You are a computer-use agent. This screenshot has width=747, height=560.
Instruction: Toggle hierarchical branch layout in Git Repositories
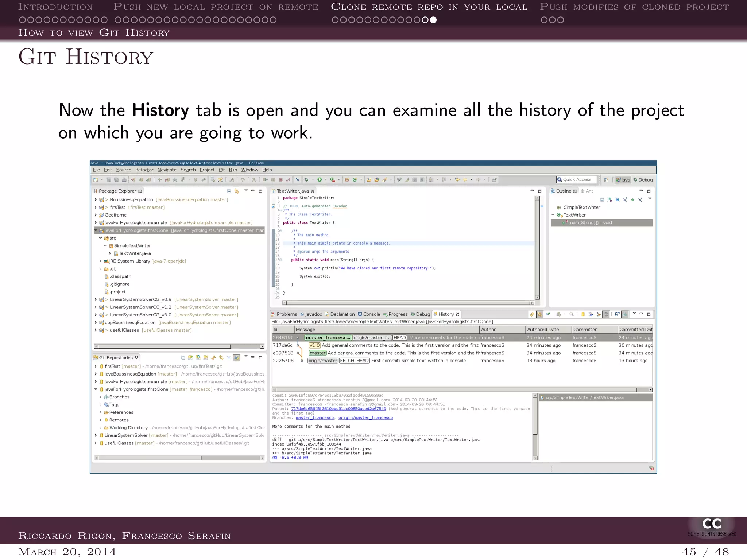(229, 358)
